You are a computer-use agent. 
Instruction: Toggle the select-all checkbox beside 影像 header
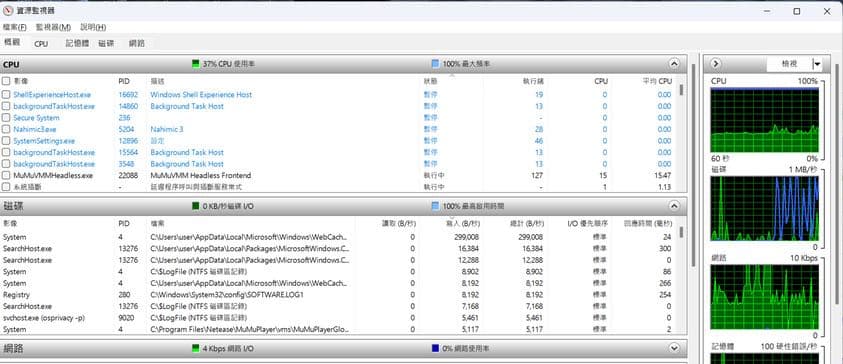6,81
